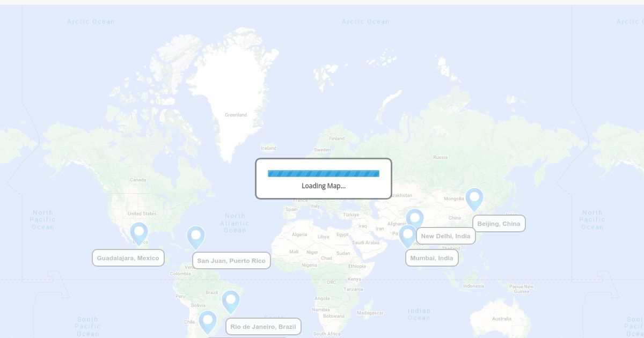Open the Mumbai, India label
The image size is (644, 338).
coord(432,258)
